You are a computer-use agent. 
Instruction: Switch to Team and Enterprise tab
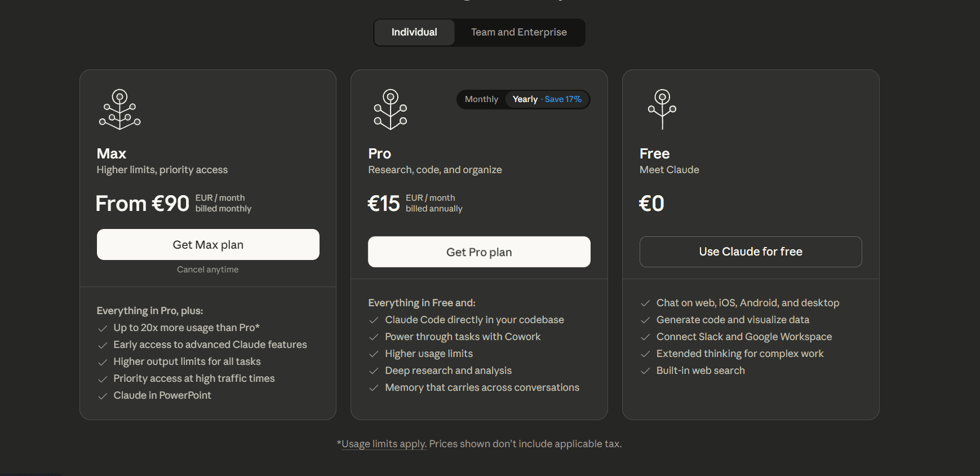click(x=518, y=32)
